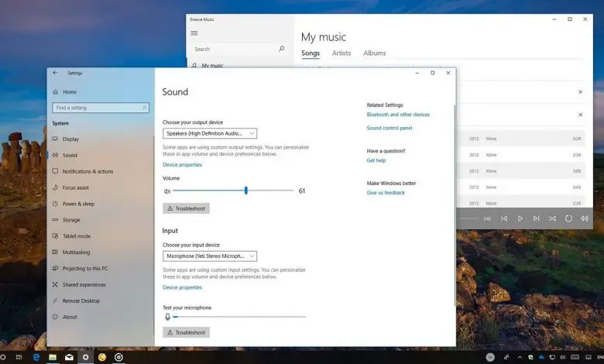Viewport: 604px width, 364px height.
Task: Open Sound control panel link
Action: pos(390,128)
